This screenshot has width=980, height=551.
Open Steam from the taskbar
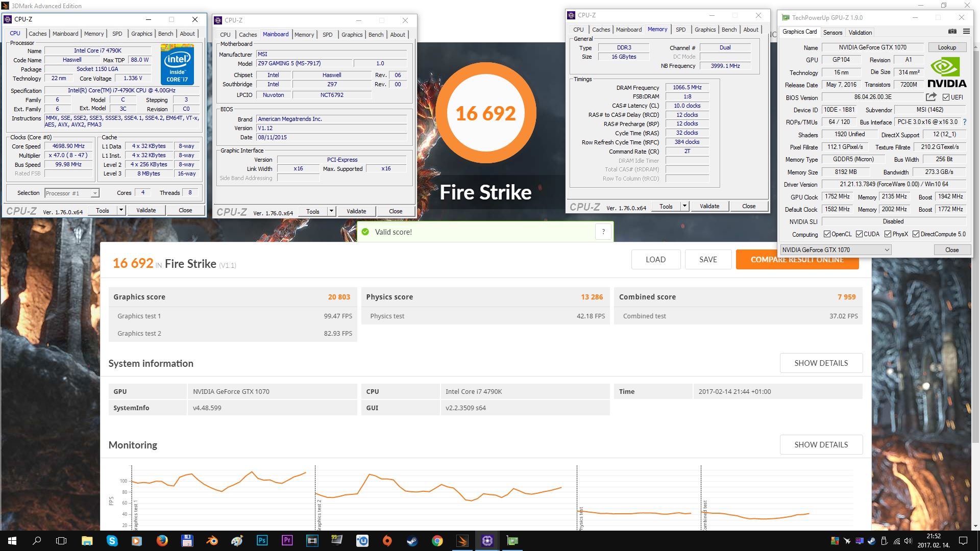[x=411, y=541]
